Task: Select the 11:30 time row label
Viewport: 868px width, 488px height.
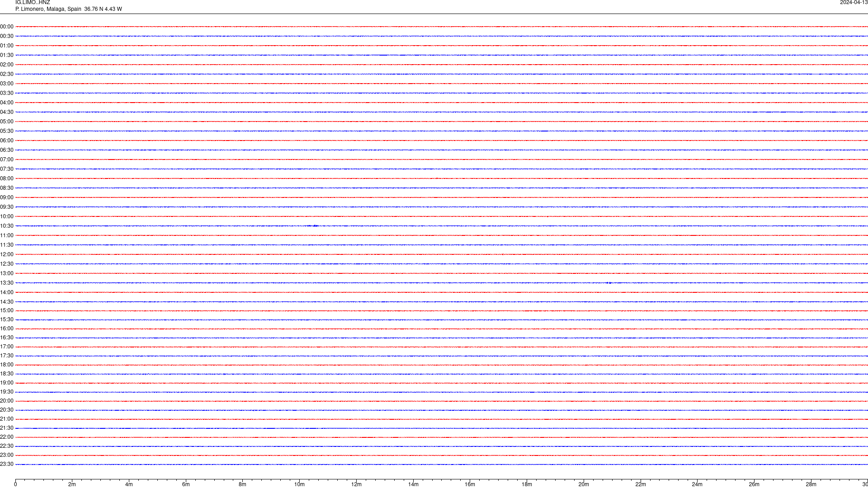Action: 7,245
